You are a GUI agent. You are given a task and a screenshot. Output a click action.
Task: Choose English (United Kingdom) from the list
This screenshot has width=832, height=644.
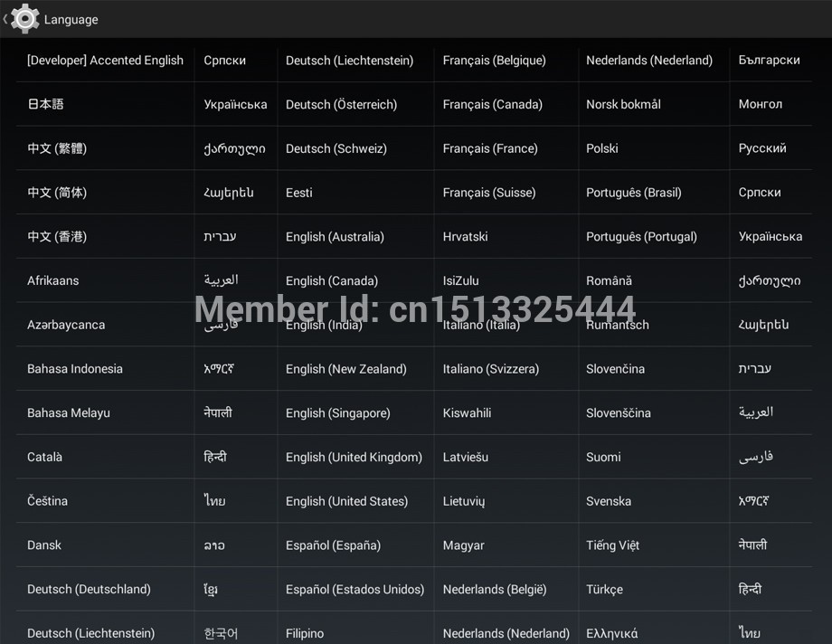(x=354, y=457)
